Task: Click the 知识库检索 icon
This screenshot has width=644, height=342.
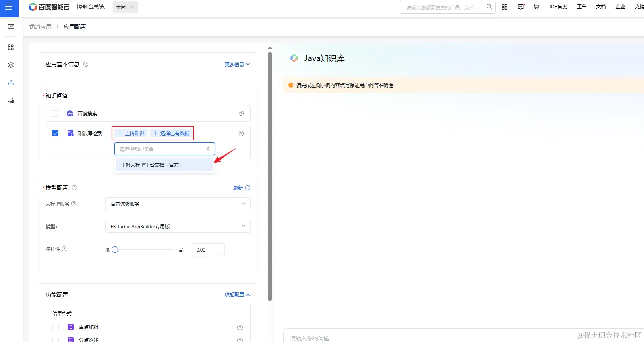Action: [x=70, y=133]
